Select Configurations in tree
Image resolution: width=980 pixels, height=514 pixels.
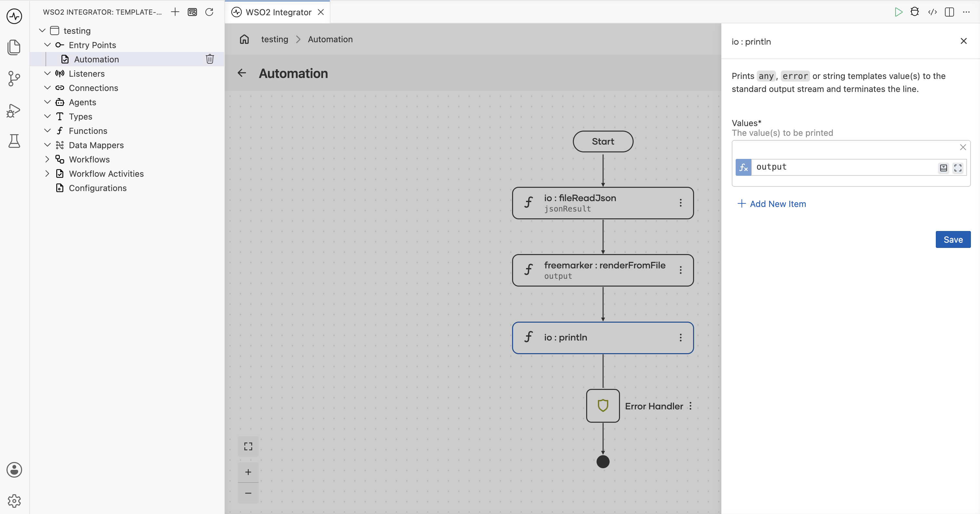click(97, 188)
